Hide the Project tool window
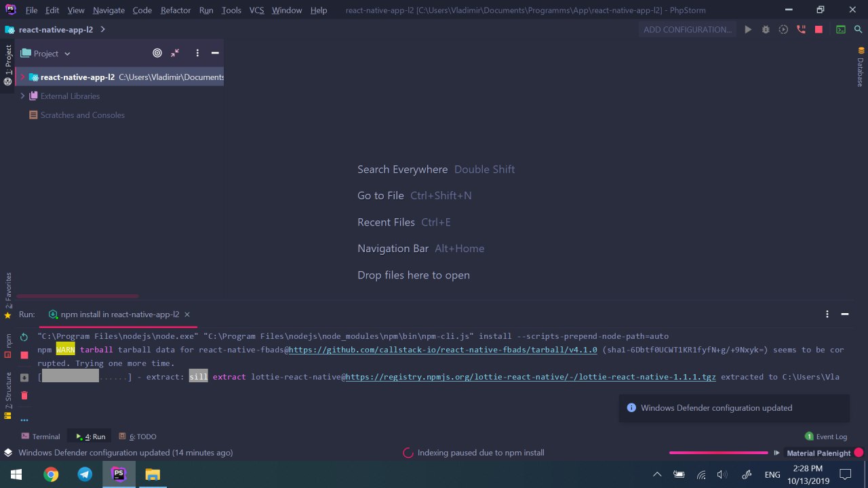 [x=215, y=53]
